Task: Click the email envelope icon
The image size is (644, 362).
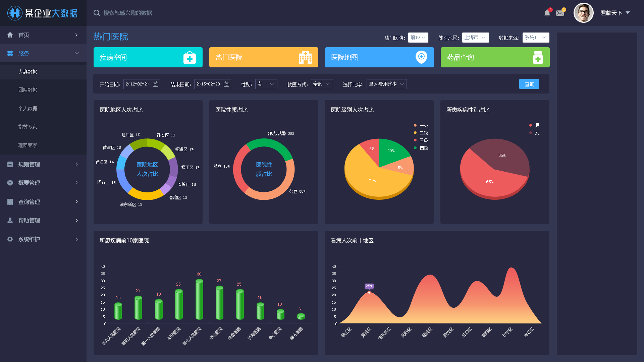Action: click(x=560, y=13)
